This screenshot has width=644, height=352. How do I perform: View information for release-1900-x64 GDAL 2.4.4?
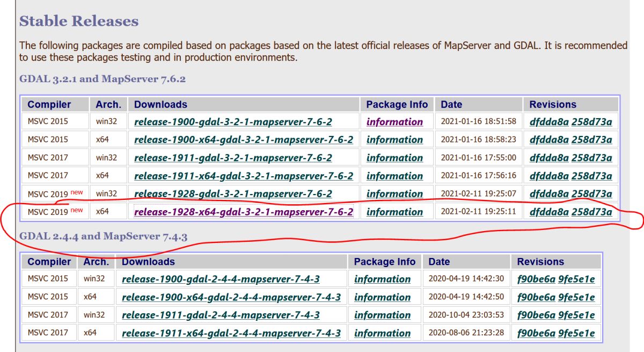pyautogui.click(x=382, y=297)
